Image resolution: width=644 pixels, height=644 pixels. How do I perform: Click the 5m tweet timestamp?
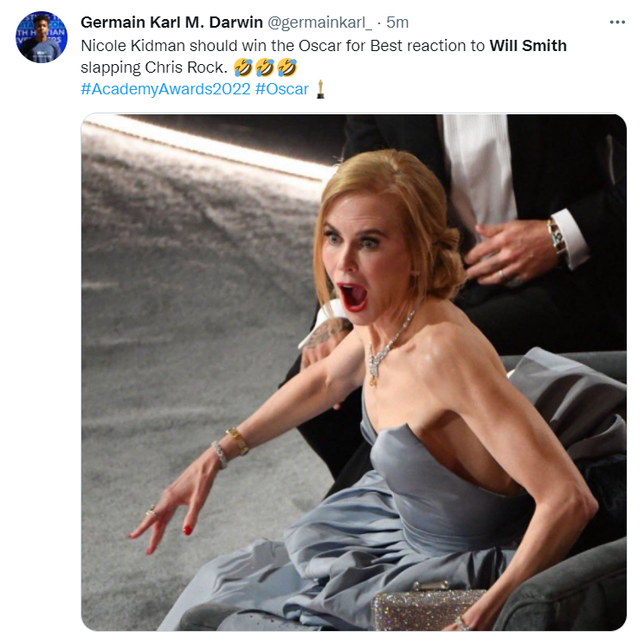pos(397,22)
